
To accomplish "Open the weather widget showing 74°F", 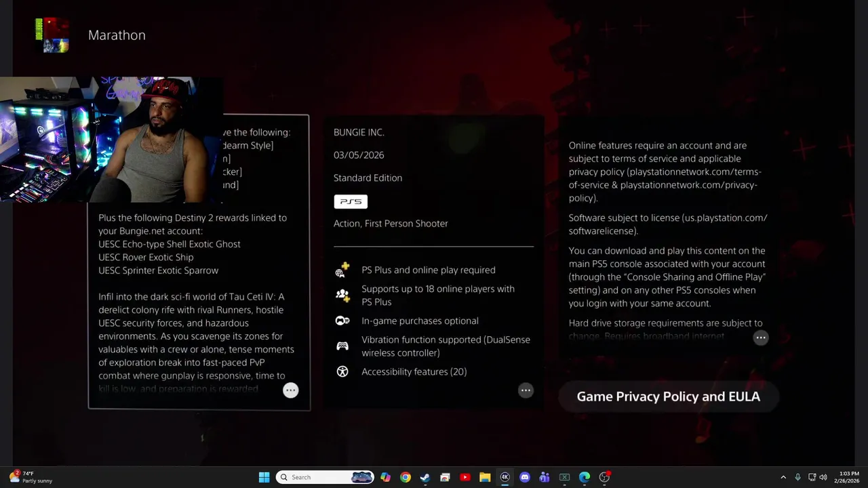I will pyautogui.click(x=30, y=477).
